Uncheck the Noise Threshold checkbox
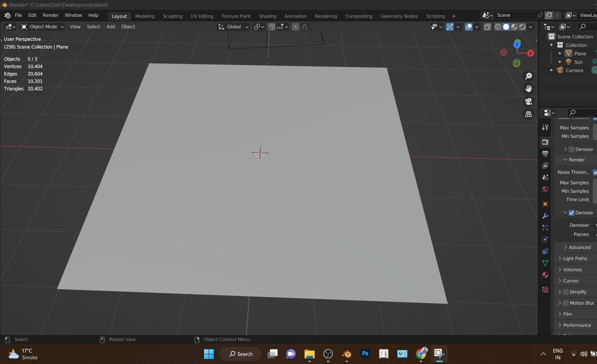 tap(595, 172)
